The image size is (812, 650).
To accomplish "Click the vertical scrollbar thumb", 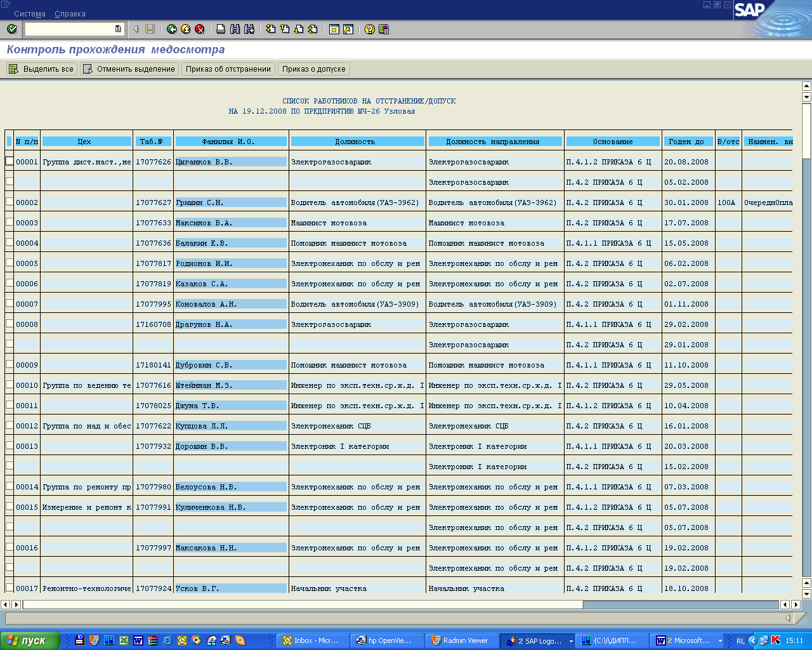I will tap(807, 130).
